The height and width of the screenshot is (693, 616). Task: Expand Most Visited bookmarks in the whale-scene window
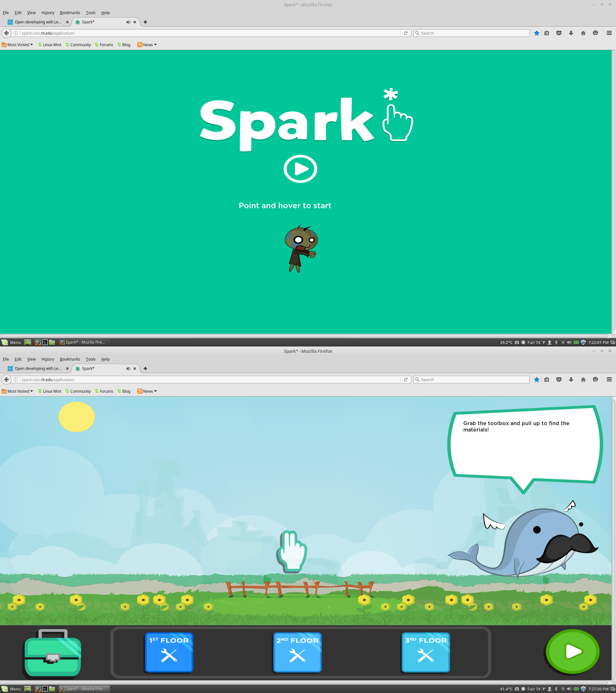[x=17, y=391]
